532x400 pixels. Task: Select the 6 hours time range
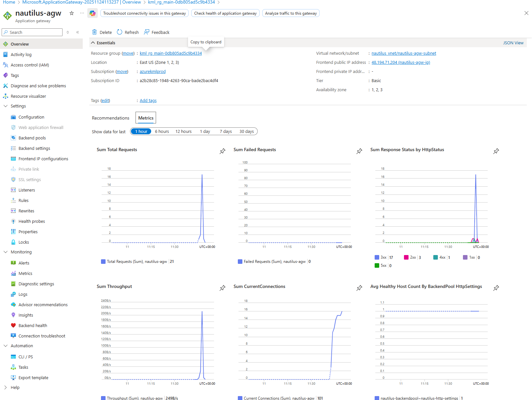[x=162, y=132]
